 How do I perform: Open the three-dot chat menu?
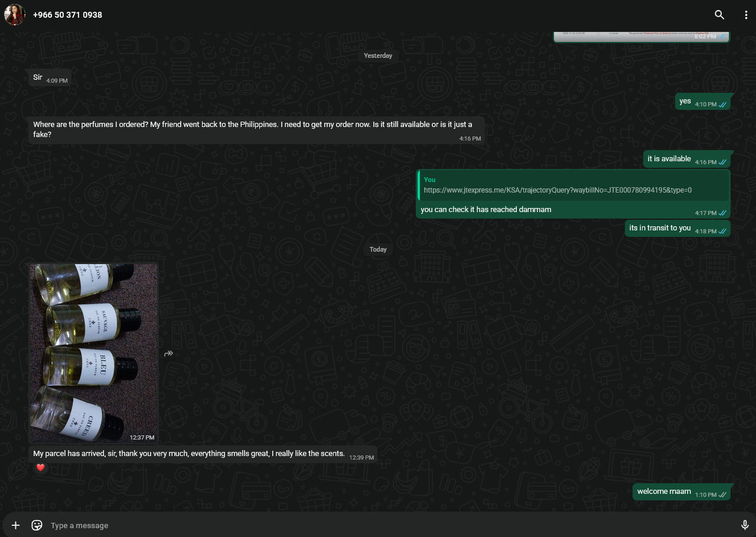click(746, 15)
